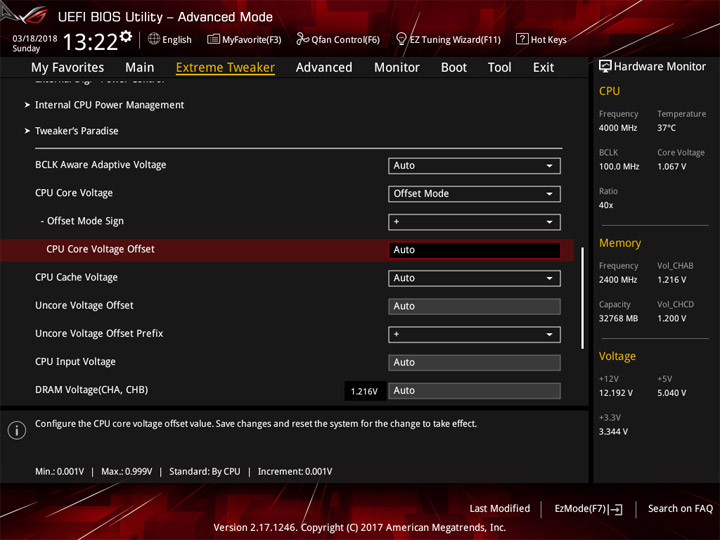
Task: Click the CPU Input Voltage field
Action: click(474, 362)
